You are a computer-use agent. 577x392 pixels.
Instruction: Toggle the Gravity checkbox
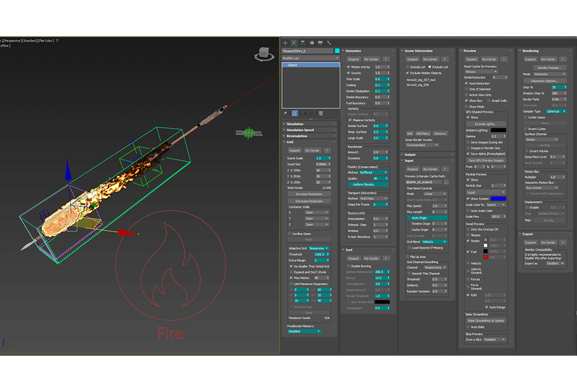pos(349,73)
